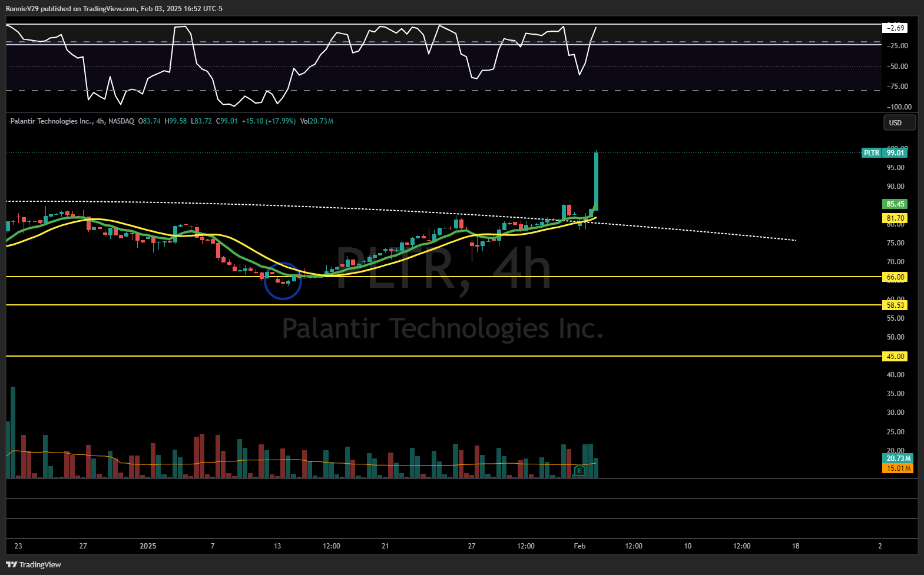Click the Feb label on time axis
The width and height of the screenshot is (924, 575).
click(579, 546)
